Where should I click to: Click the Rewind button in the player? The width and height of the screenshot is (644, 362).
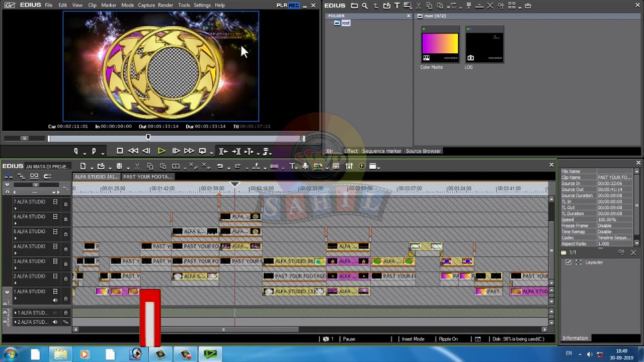coord(133,151)
